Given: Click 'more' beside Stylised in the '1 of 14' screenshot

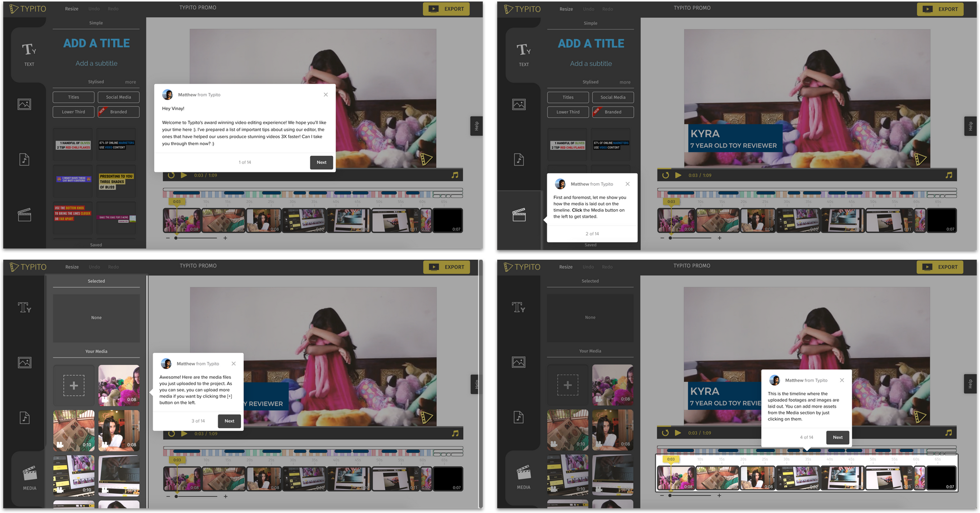Looking at the screenshot, I should point(130,82).
